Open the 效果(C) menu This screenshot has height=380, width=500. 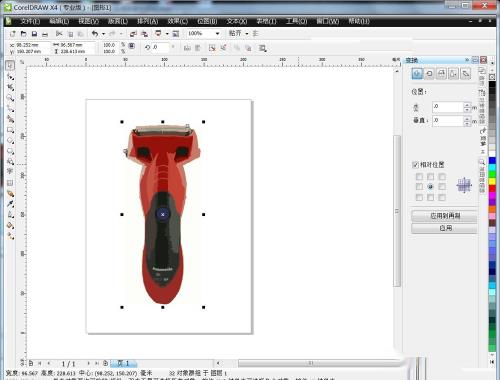pos(177,21)
